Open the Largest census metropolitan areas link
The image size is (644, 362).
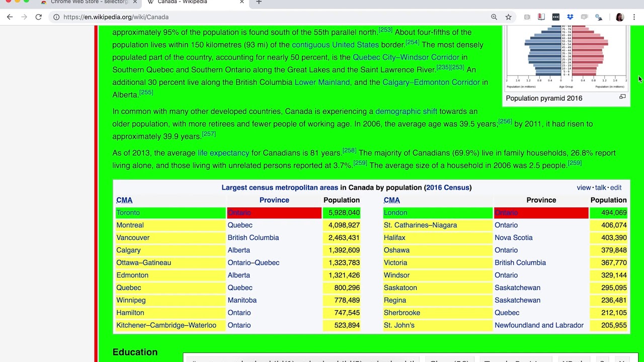(x=280, y=188)
